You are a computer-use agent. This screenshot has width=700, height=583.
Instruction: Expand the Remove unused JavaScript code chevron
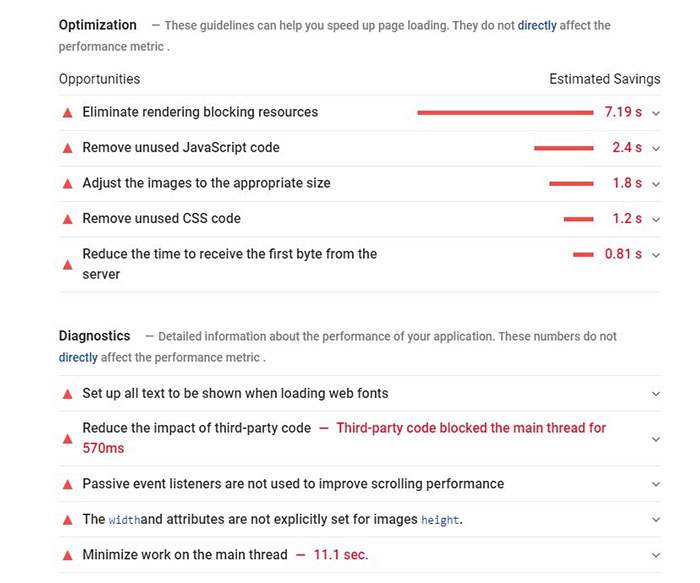(x=656, y=148)
